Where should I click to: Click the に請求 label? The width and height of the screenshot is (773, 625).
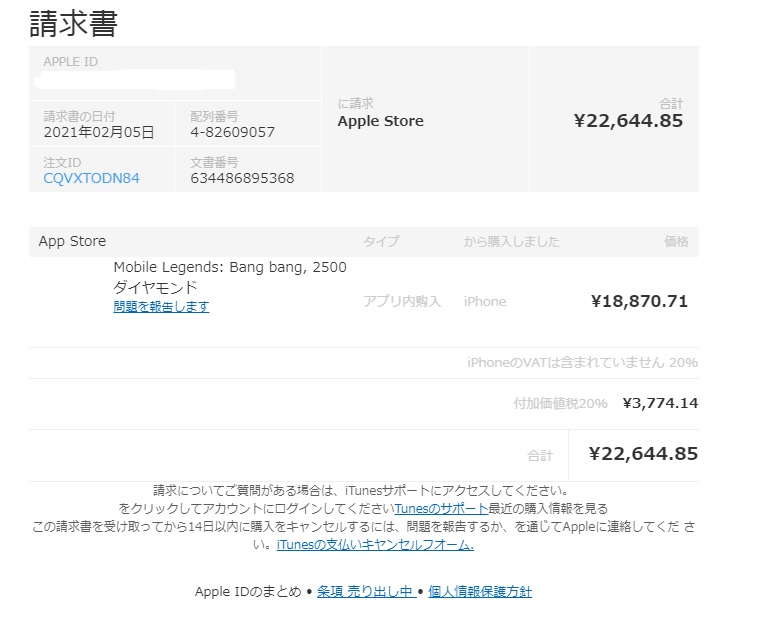pos(355,104)
